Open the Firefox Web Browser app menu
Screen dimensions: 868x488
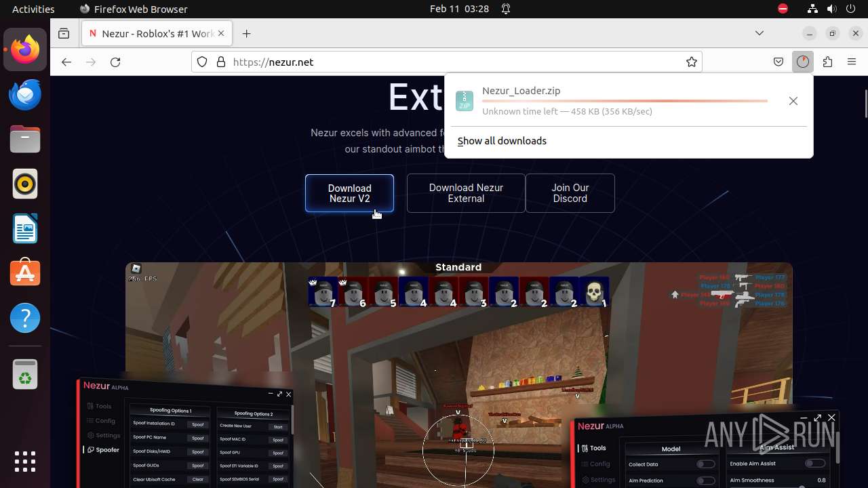pos(134,9)
